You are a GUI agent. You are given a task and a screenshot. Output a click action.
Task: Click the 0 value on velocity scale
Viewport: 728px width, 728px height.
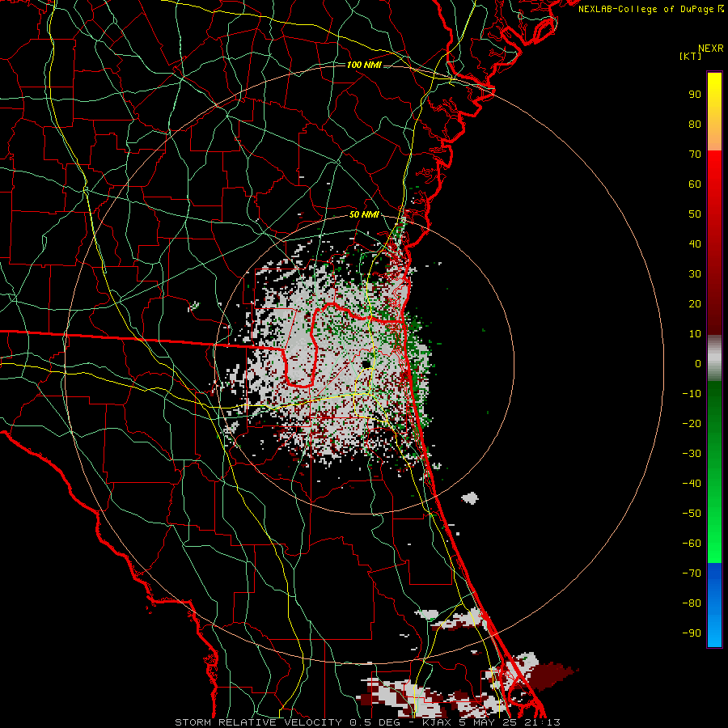click(x=698, y=363)
